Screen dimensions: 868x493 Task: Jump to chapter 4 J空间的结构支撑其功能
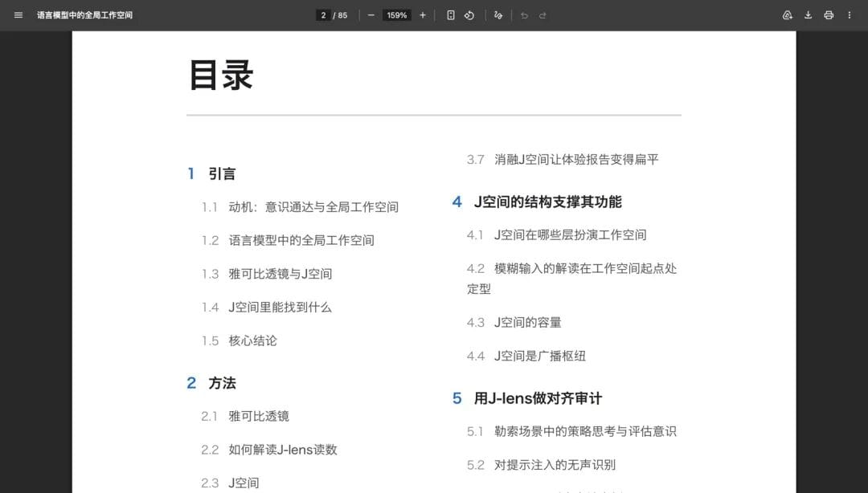(x=537, y=202)
